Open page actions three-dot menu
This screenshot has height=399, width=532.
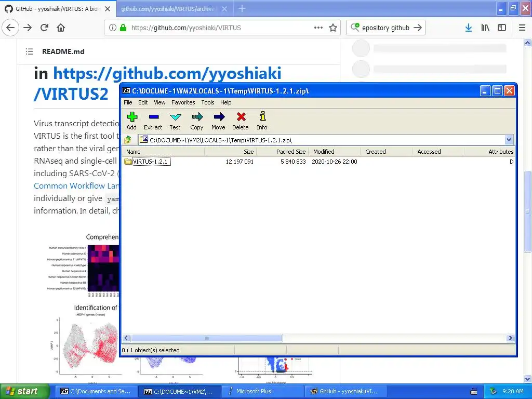pos(318,28)
